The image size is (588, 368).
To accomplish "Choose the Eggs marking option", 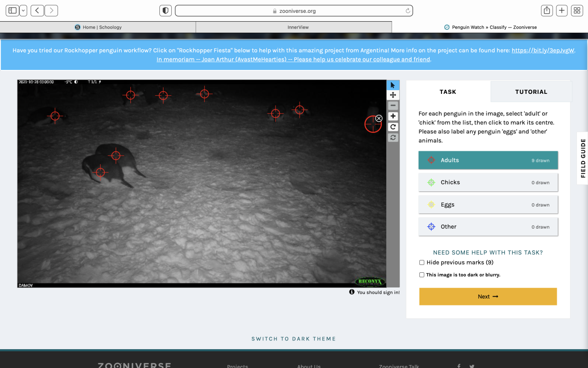I will pyautogui.click(x=488, y=205).
